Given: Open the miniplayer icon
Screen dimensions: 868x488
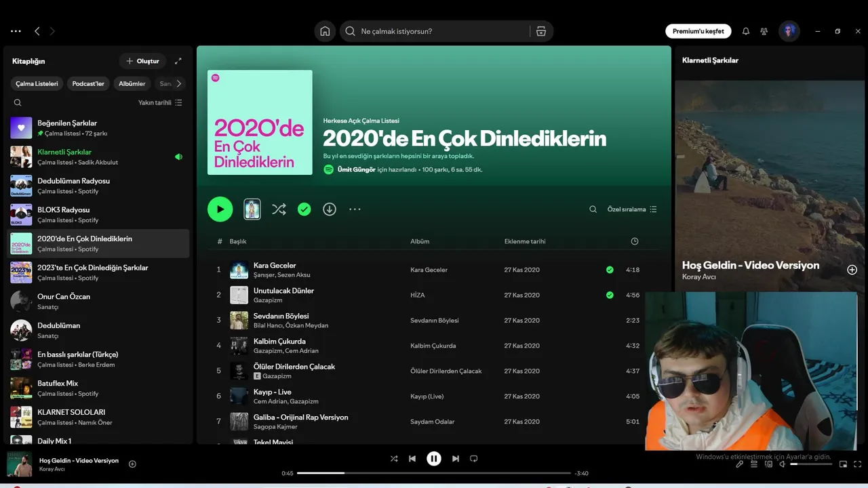Looking at the screenshot, I should coord(843,464).
